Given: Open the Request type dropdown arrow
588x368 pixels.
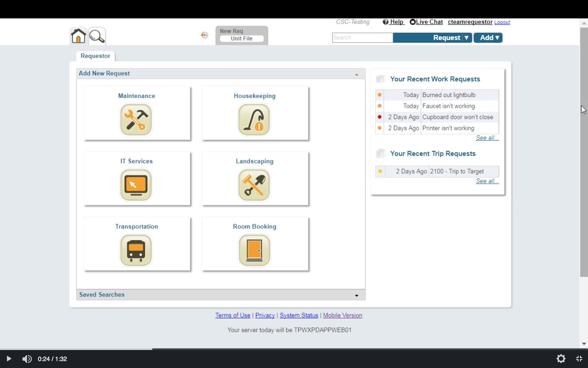Looking at the screenshot, I should coord(467,38).
